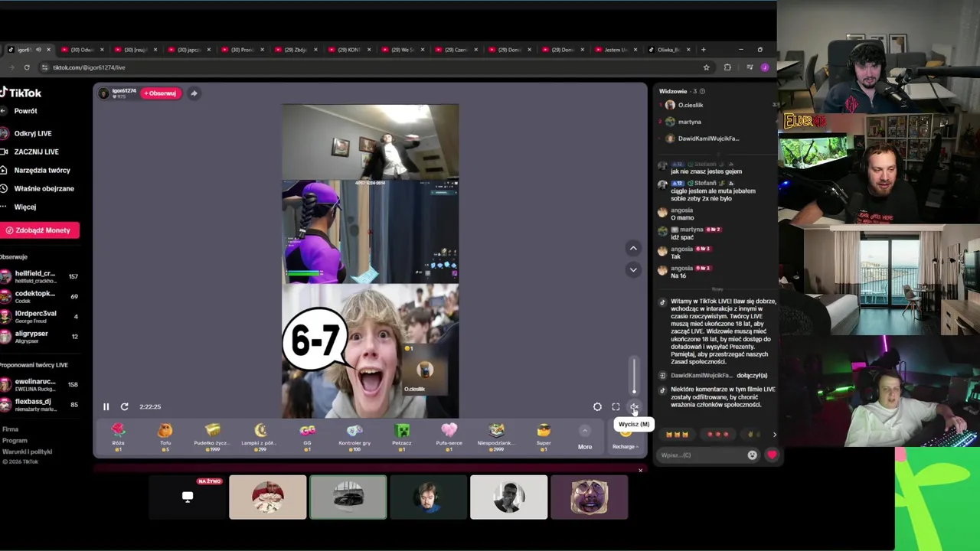
Task: Open browser extensions puzzle icon
Action: pyautogui.click(x=727, y=67)
